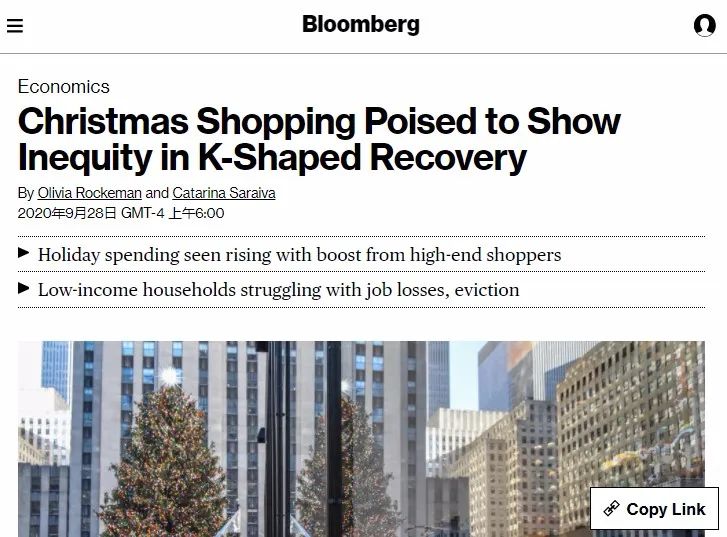
Task: Go to the Economics section
Action: (x=64, y=86)
